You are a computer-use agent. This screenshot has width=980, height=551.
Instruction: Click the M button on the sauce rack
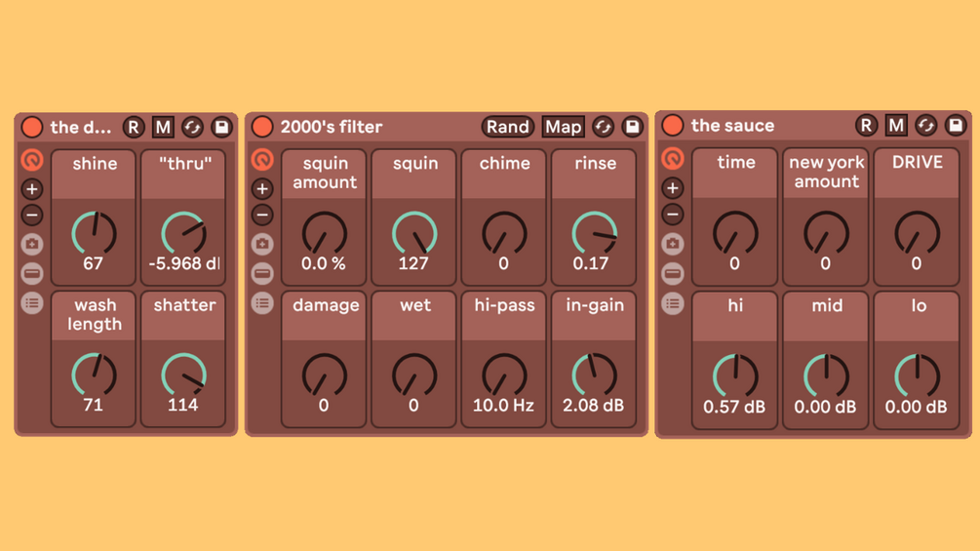[x=896, y=126]
